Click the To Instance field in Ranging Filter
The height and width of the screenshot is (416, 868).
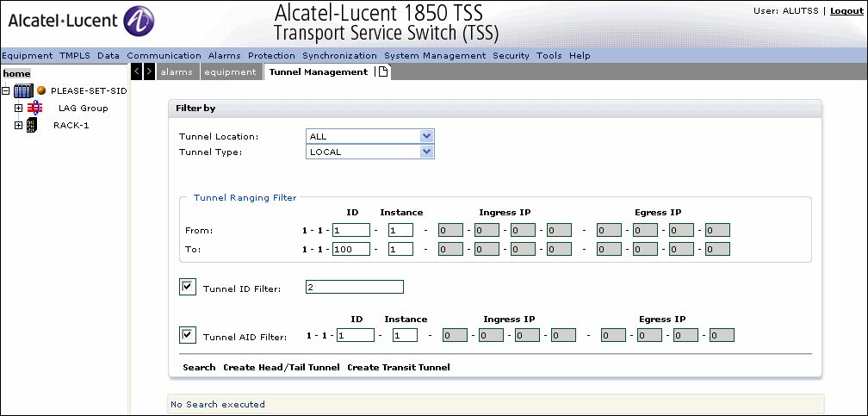click(400, 249)
